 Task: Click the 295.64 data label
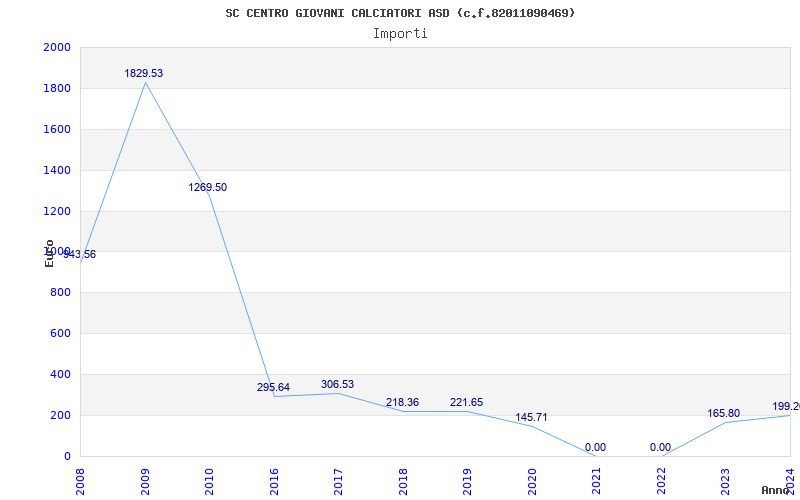point(273,387)
